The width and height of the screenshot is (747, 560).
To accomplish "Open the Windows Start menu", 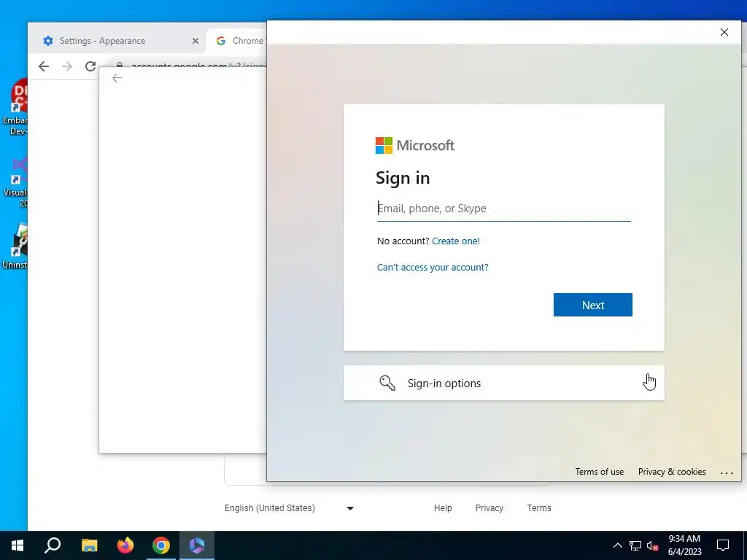I will pyautogui.click(x=18, y=545).
